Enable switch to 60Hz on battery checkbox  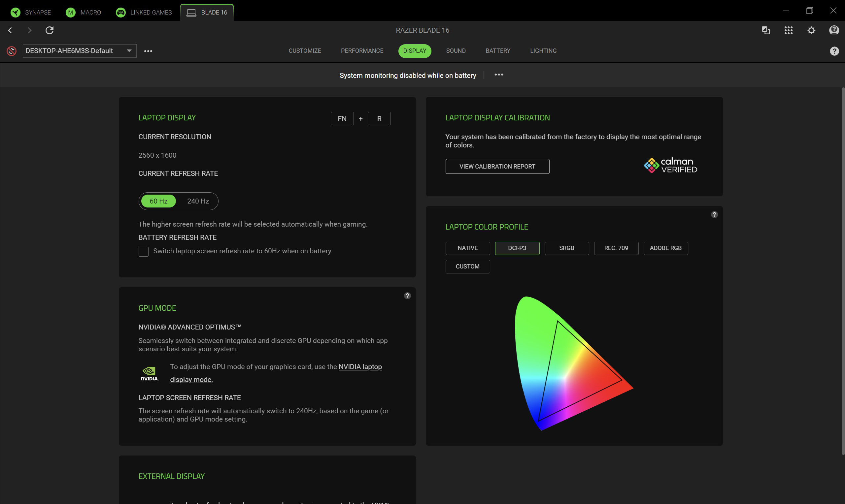[x=143, y=251]
